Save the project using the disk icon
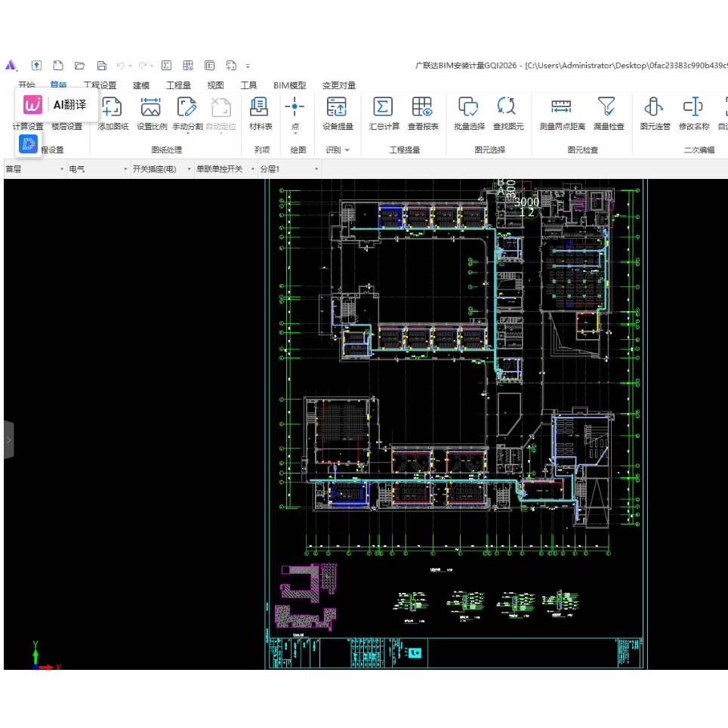The height and width of the screenshot is (728, 728). 102,66
